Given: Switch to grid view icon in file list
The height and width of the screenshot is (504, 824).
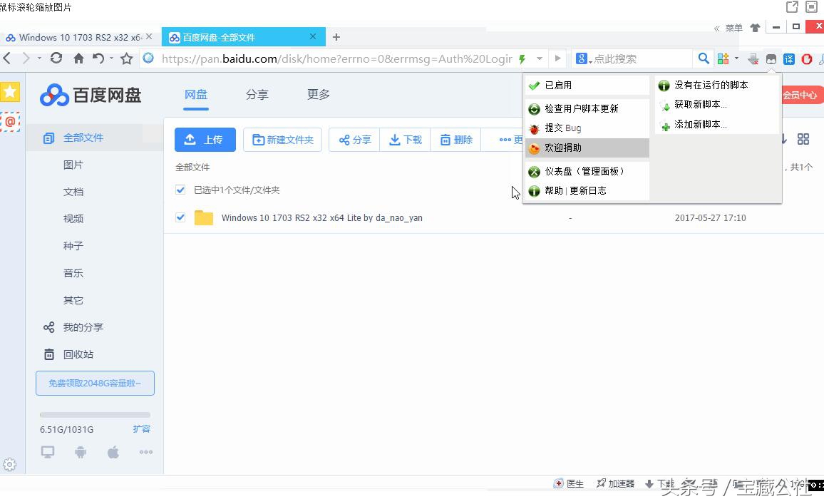Looking at the screenshot, I should tap(803, 139).
